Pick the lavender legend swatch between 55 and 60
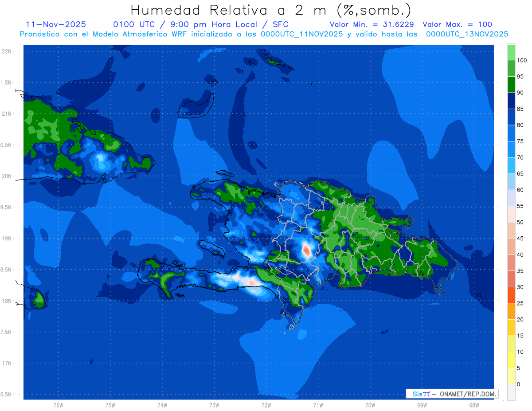This screenshot has width=532, height=411. [x=511, y=198]
